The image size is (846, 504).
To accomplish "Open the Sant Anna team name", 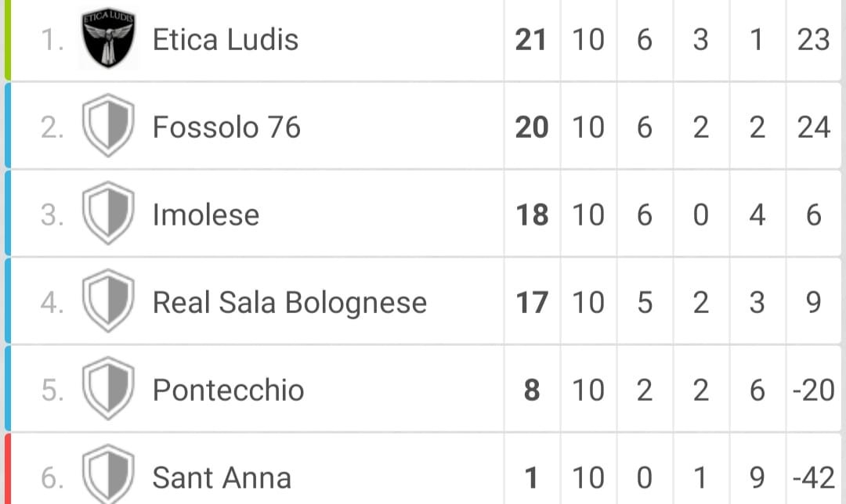I will point(222,477).
